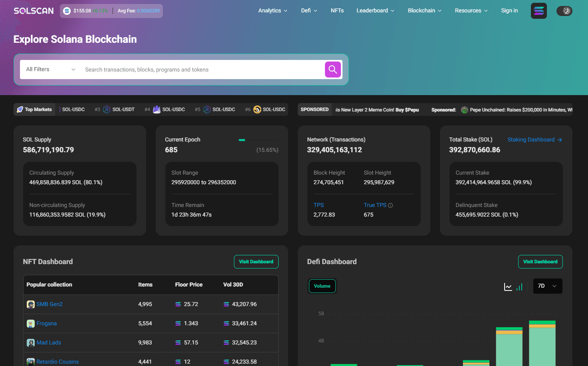The image size is (588, 366).
Task: Open the 7D time range dropdown
Action: pos(548,286)
